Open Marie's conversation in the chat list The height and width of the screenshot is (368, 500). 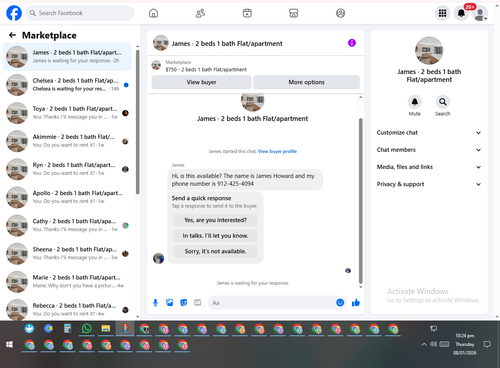pyautogui.click(x=67, y=281)
